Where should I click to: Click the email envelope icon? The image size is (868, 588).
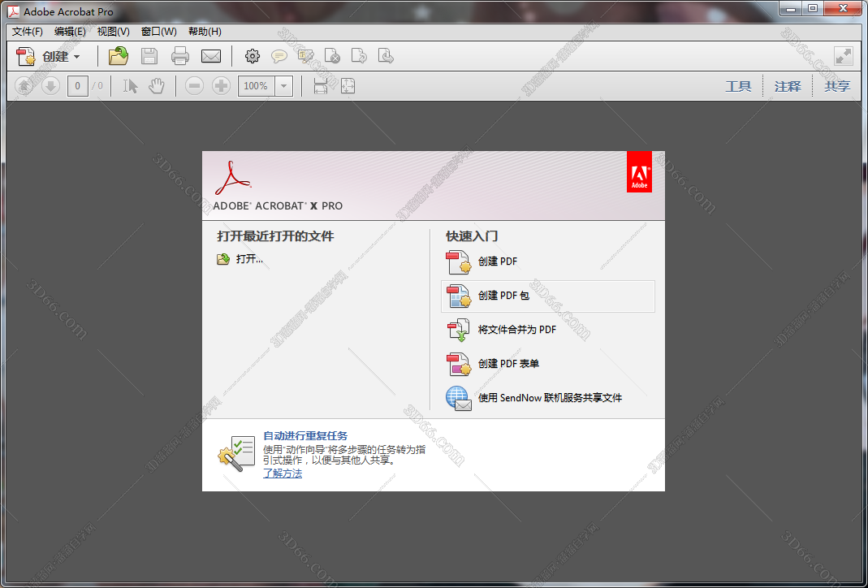tap(211, 56)
